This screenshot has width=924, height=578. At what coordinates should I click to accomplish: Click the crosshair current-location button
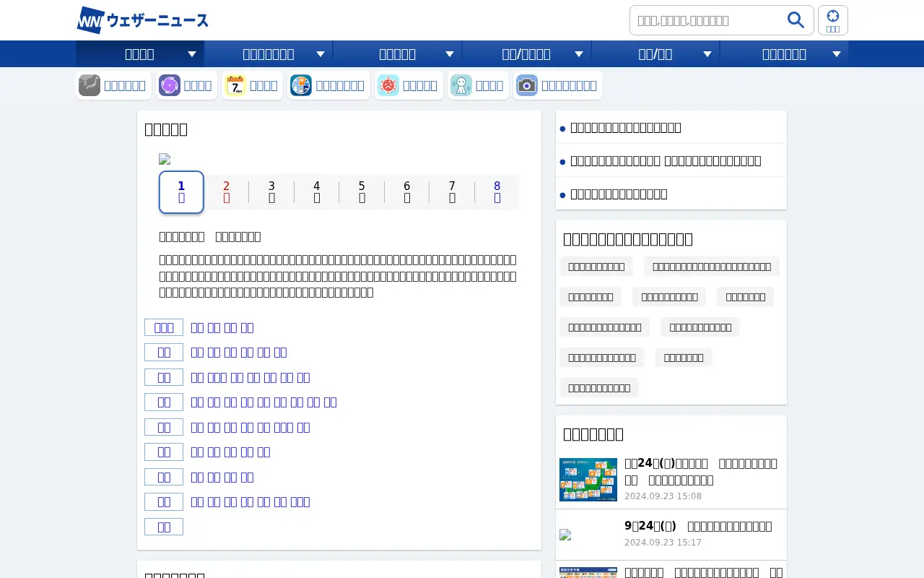pyautogui.click(x=833, y=20)
